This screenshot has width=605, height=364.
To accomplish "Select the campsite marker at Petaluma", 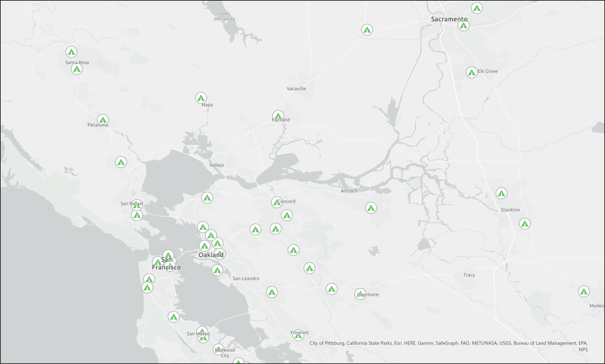I will 103,120.
